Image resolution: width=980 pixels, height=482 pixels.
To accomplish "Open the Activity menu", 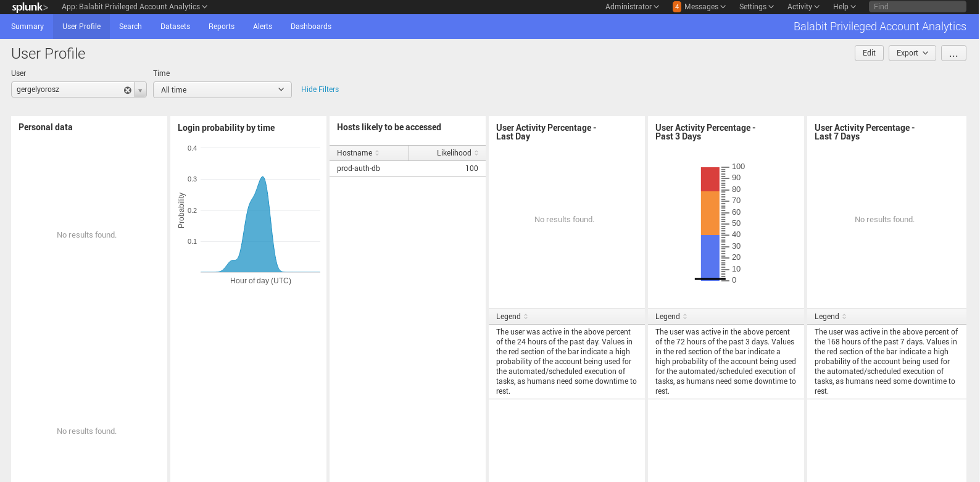I will pyautogui.click(x=804, y=7).
